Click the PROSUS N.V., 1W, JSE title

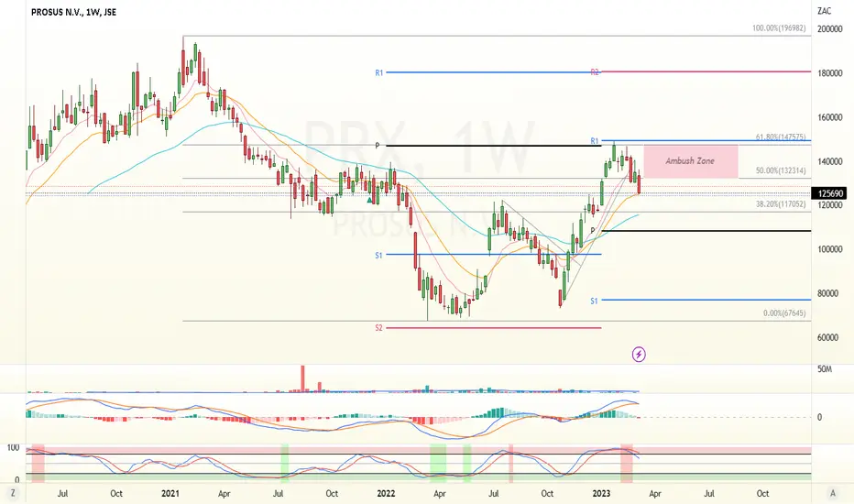pyautogui.click(x=73, y=12)
